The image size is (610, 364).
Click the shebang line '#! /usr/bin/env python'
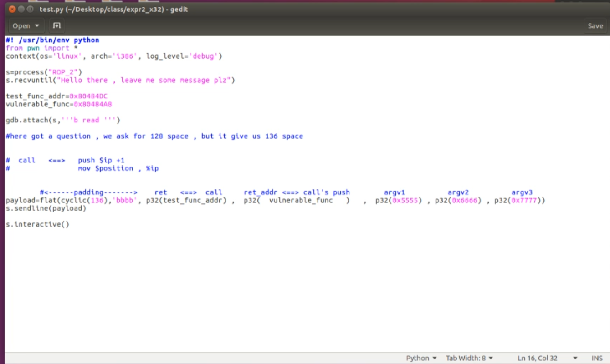[x=52, y=40]
